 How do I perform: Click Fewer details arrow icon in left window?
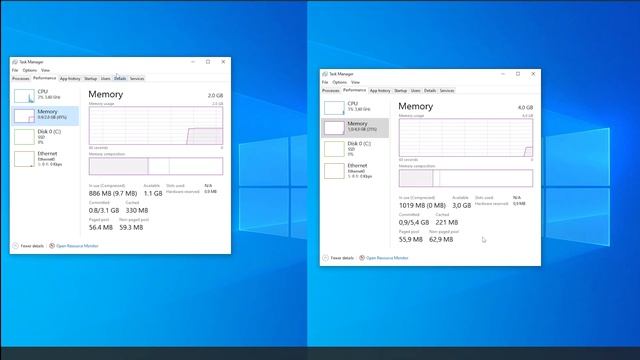(16, 246)
